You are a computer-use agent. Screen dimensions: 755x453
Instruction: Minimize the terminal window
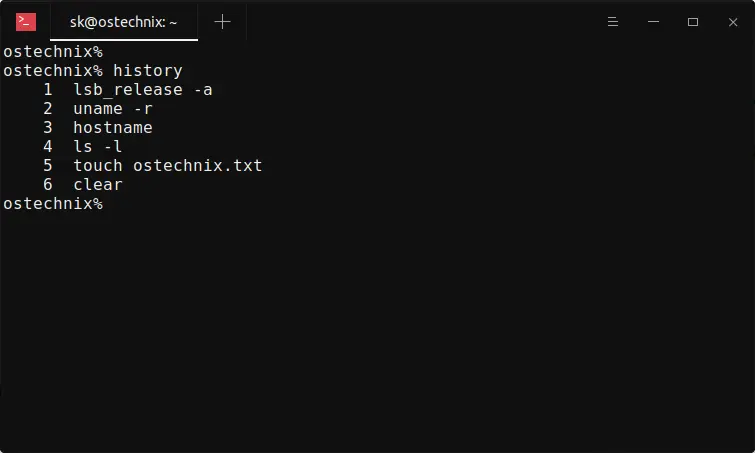[x=653, y=22]
